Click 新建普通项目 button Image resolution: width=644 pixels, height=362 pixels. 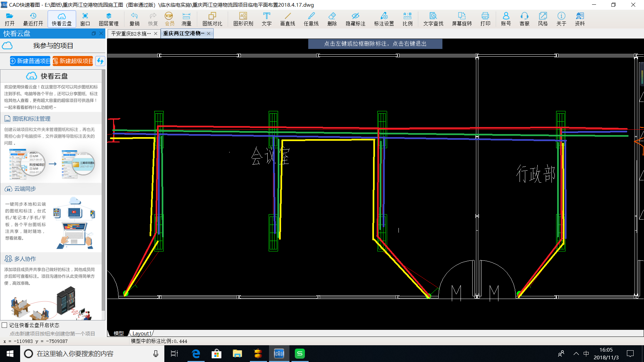[30, 61]
